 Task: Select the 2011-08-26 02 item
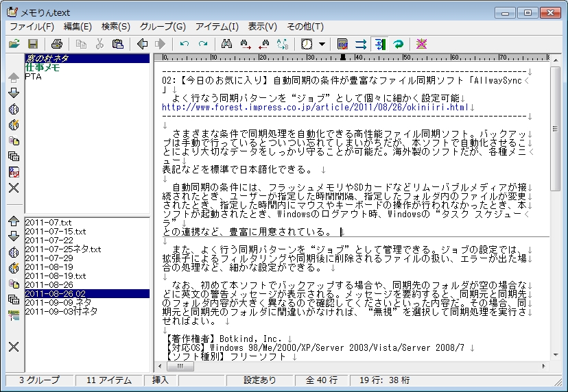tap(87, 293)
